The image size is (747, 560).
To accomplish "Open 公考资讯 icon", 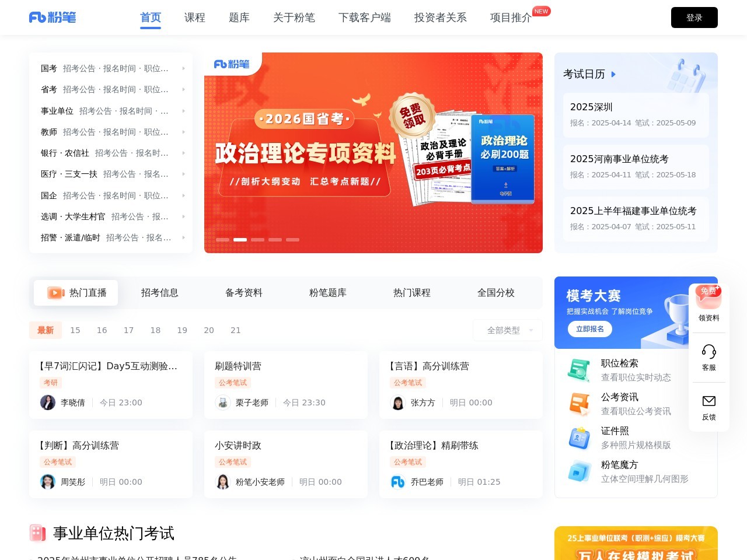I will click(x=580, y=404).
